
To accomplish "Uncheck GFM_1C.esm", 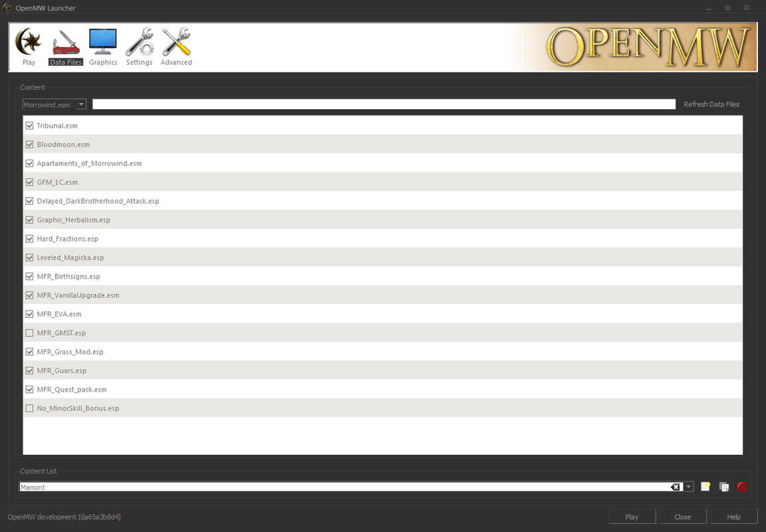I will coord(29,182).
